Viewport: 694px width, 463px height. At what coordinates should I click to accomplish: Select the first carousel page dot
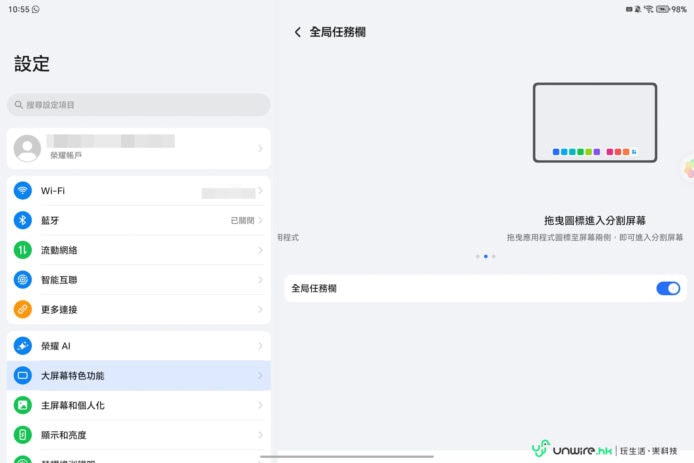[x=477, y=257]
